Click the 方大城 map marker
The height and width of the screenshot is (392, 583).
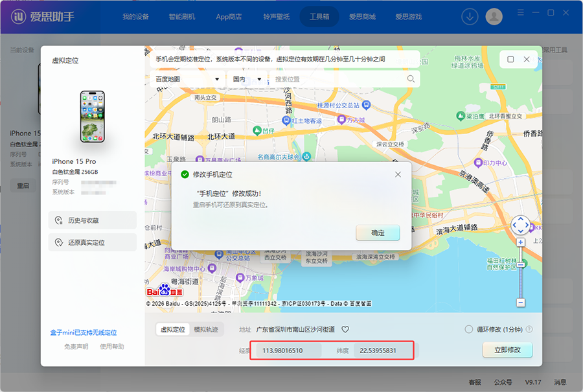(341, 119)
